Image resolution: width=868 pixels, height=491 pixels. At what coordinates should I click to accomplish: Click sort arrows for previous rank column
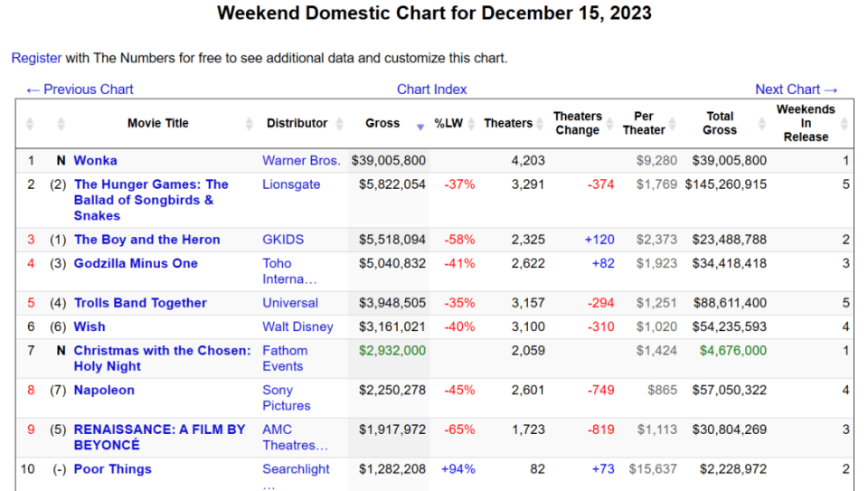tap(61, 124)
